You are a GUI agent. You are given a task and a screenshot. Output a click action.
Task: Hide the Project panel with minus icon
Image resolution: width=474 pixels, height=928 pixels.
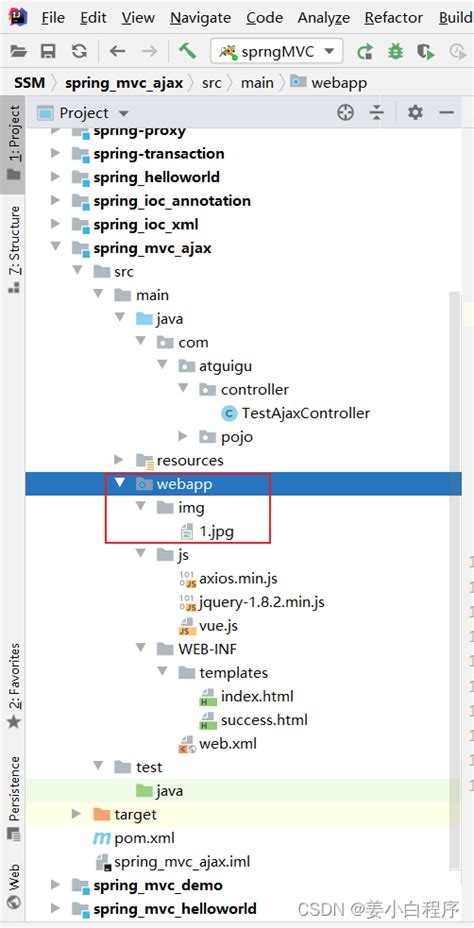[x=447, y=112]
